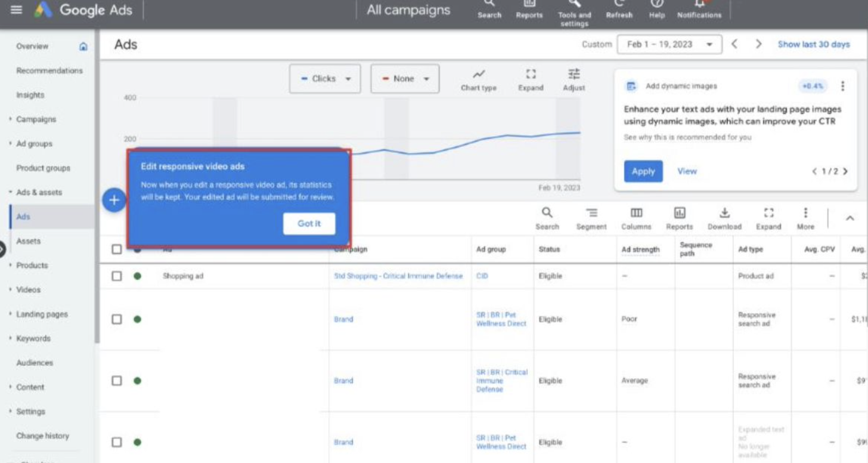
Task: Go to previous date period
Action: click(734, 44)
